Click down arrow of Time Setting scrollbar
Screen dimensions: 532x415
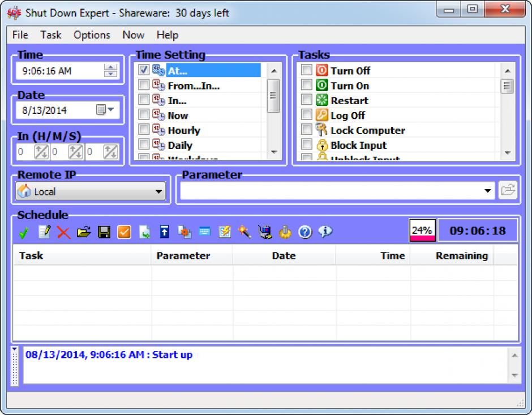tap(274, 152)
